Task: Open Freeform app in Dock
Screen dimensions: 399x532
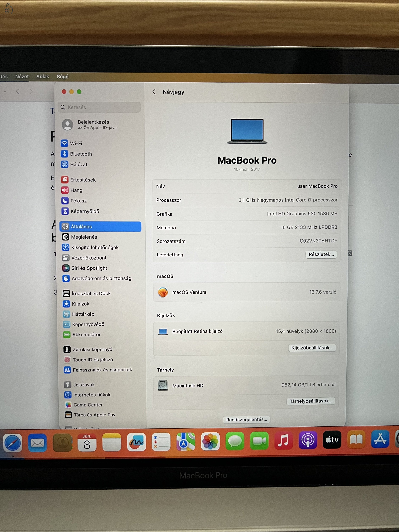Action: [x=136, y=442]
